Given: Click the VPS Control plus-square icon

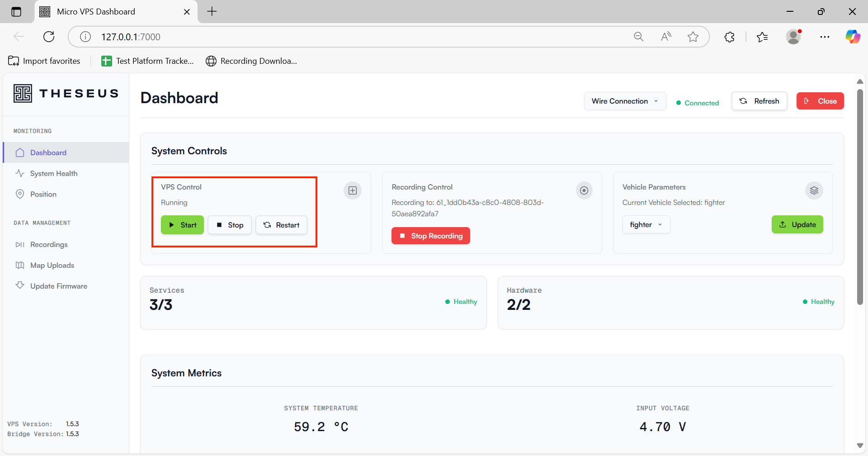Looking at the screenshot, I should (353, 190).
